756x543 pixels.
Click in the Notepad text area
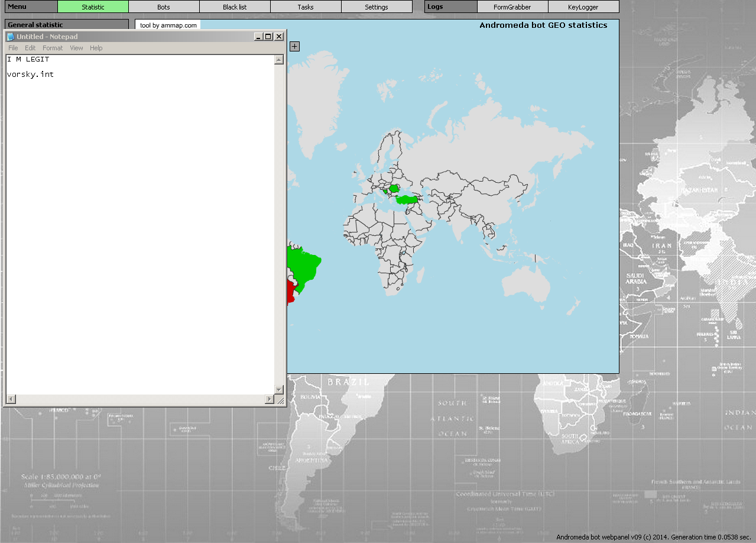pos(140,225)
